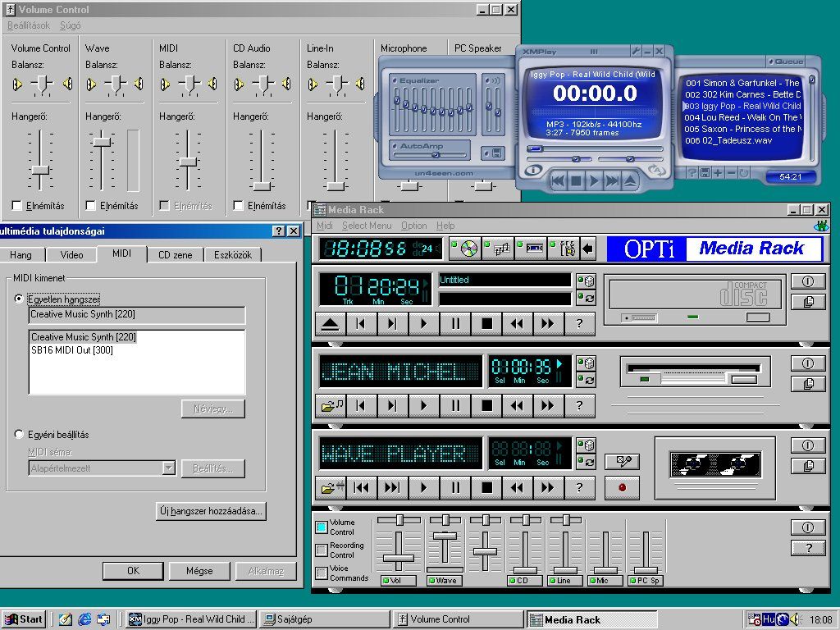
Task: Launch Internet Explorer from the quick launch
Action: pyautogui.click(x=84, y=619)
